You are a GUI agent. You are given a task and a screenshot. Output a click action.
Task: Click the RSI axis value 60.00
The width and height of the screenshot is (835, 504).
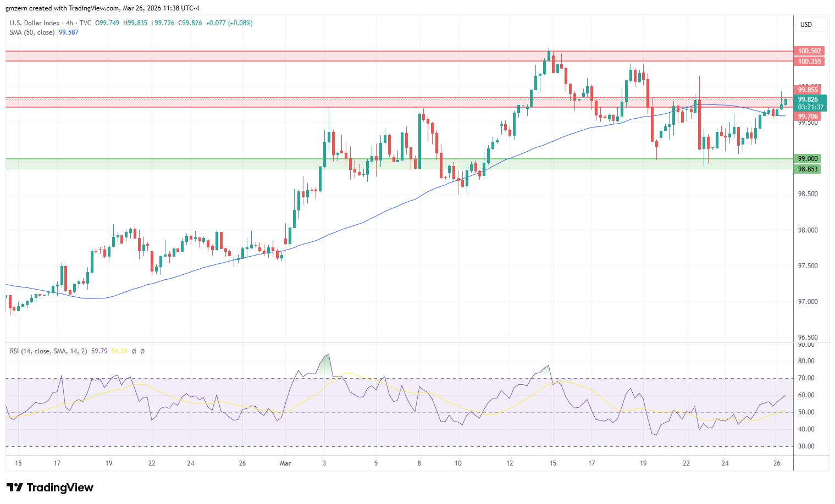tap(806, 395)
